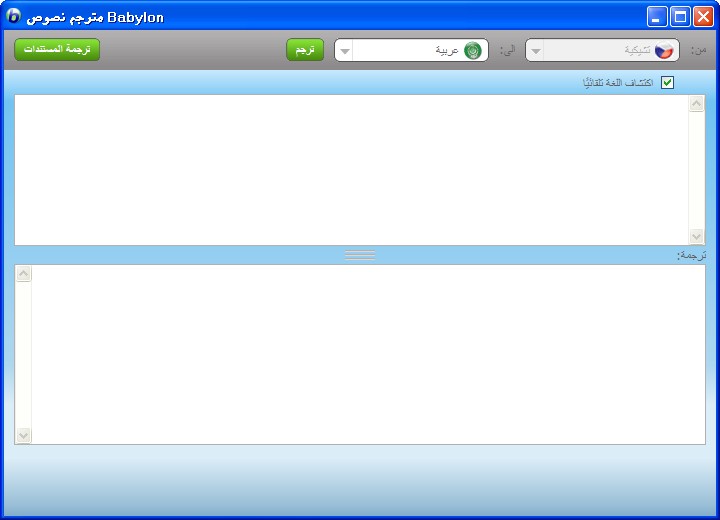720x520 pixels.
Task: Click the green ترجم translate button
Action: click(x=305, y=50)
